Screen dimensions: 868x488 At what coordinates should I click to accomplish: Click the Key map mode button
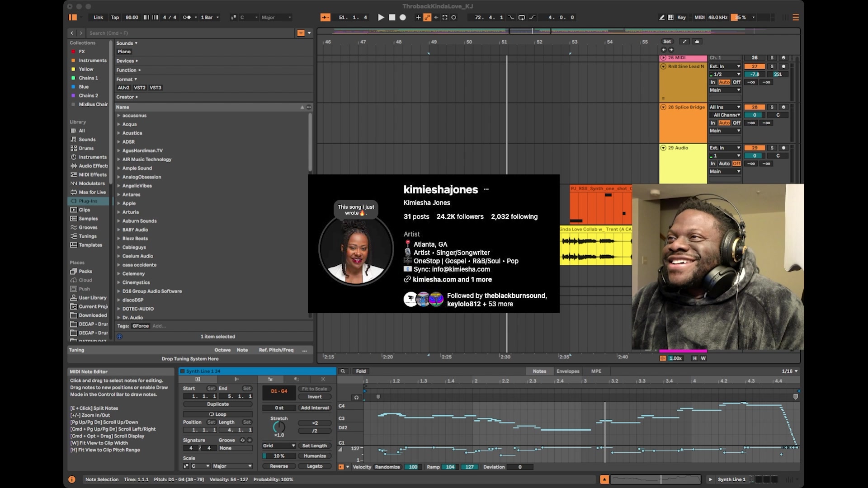tap(681, 17)
